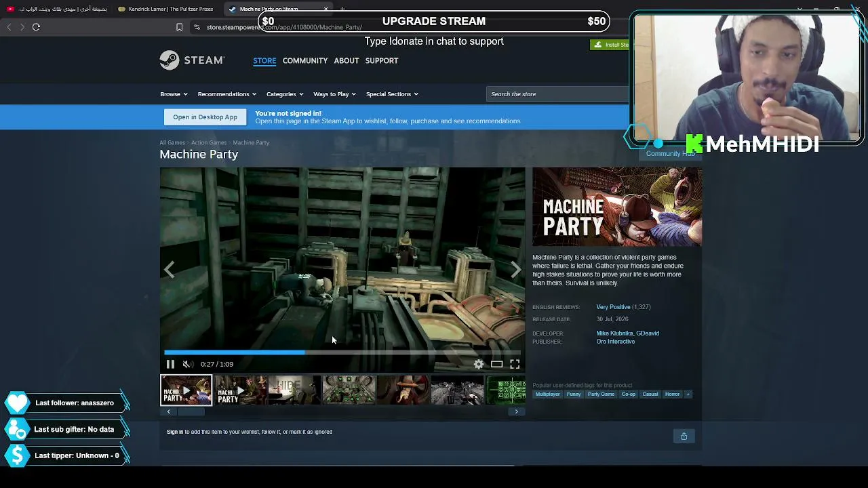Toggle theater mode for the trailer
Image resolution: width=868 pixels, height=488 pixels.
coord(497,364)
